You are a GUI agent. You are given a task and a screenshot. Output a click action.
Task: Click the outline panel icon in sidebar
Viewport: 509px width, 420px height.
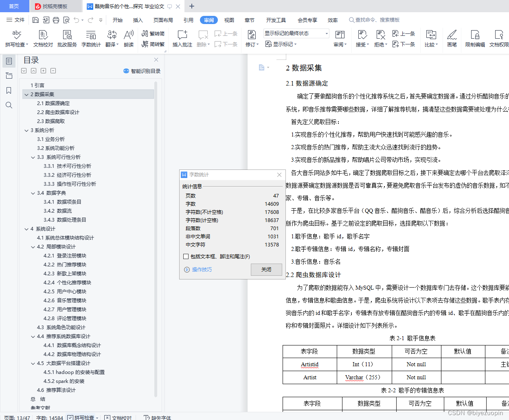click(9, 61)
